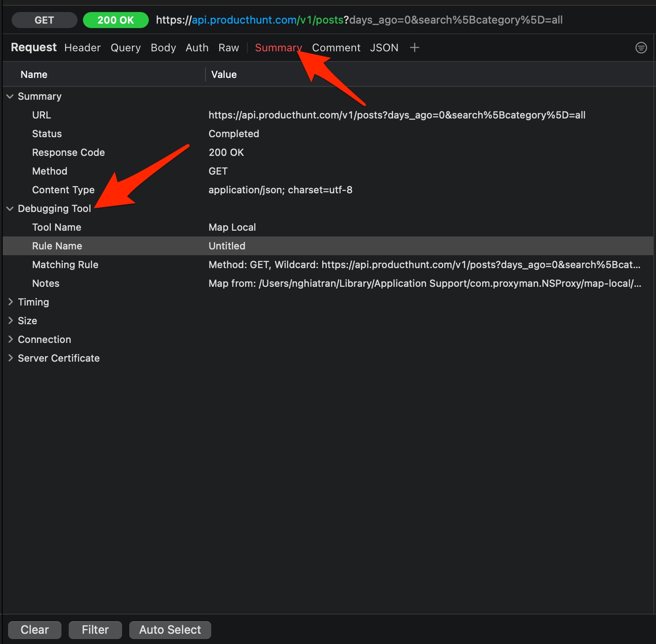Viewport: 656px width, 644px height.
Task: Click the 200 OK status badge
Action: tap(116, 20)
